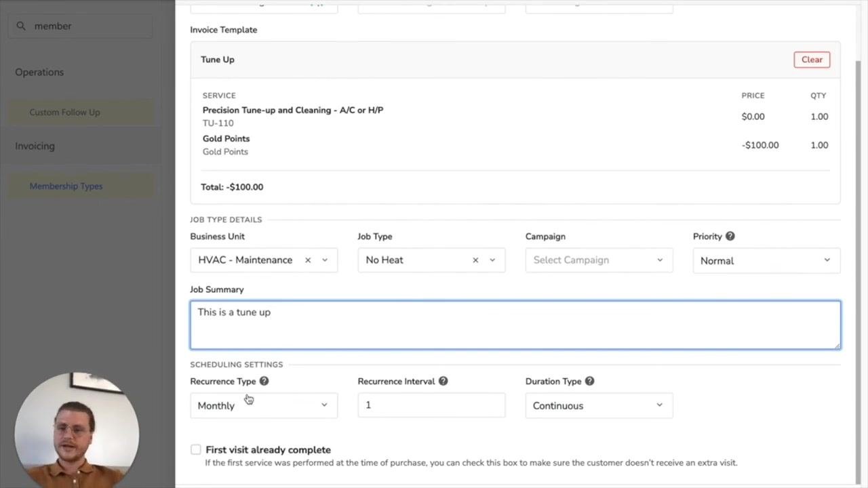Click the Recurrence Interval input field
This screenshot has width=868, height=488.
coord(431,405)
